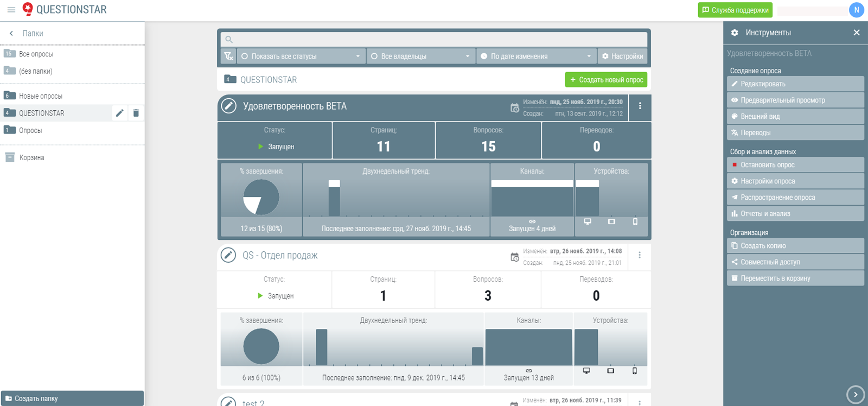This screenshot has width=868, height=406.
Task: Click '12 из 15 (80%)' text
Action: coord(261,229)
